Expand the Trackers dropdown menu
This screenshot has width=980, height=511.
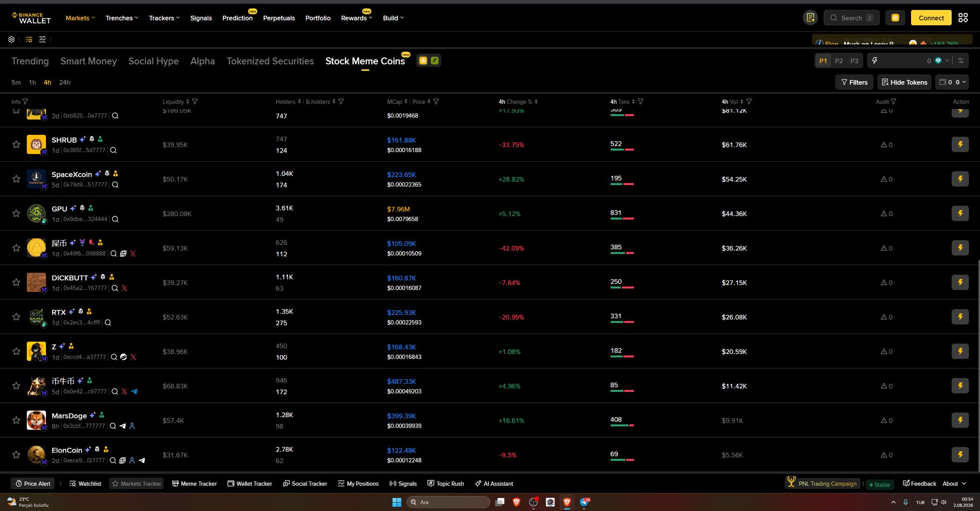pyautogui.click(x=164, y=18)
